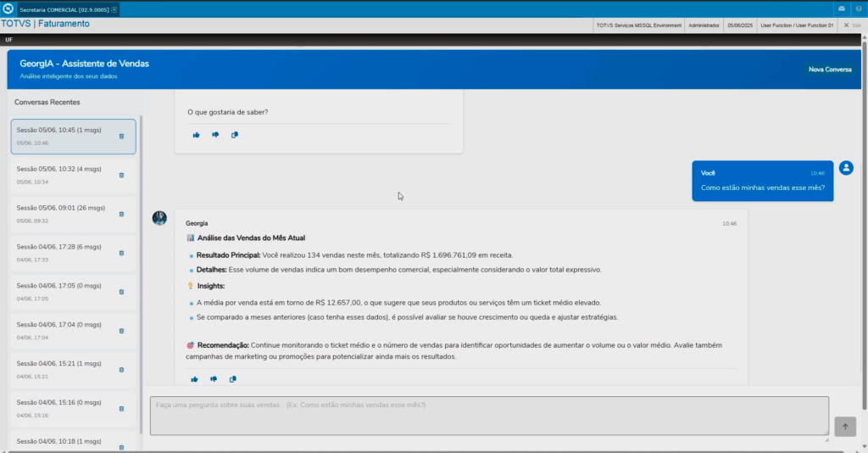
Task: Open the mail icon in top bar
Action: (x=842, y=8)
